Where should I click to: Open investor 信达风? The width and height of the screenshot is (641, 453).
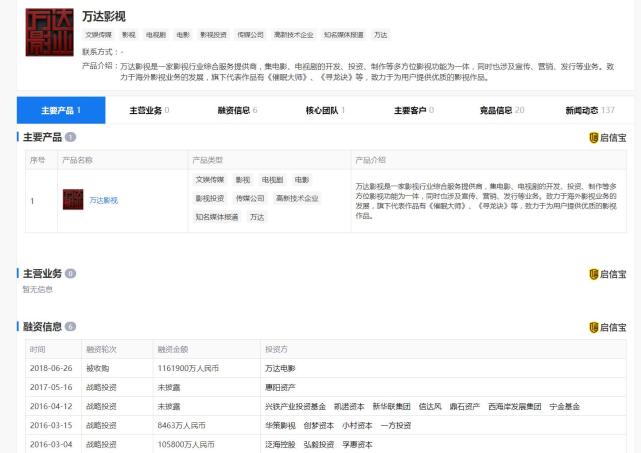tap(430, 406)
